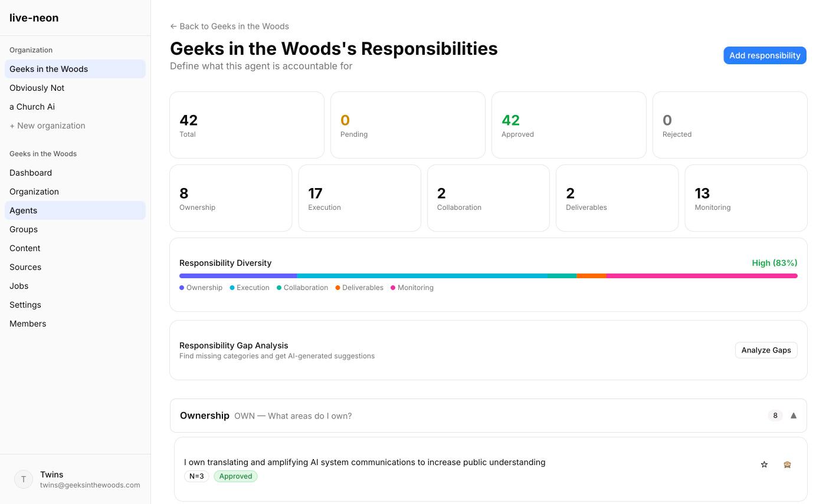Click the Ownership section header title

click(x=205, y=416)
